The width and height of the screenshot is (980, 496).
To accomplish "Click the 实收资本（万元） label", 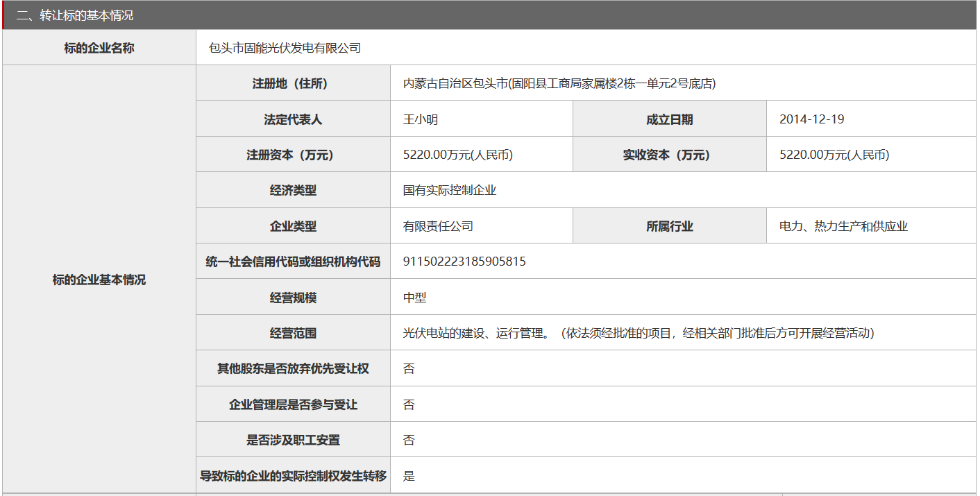I will pyautogui.click(x=670, y=155).
